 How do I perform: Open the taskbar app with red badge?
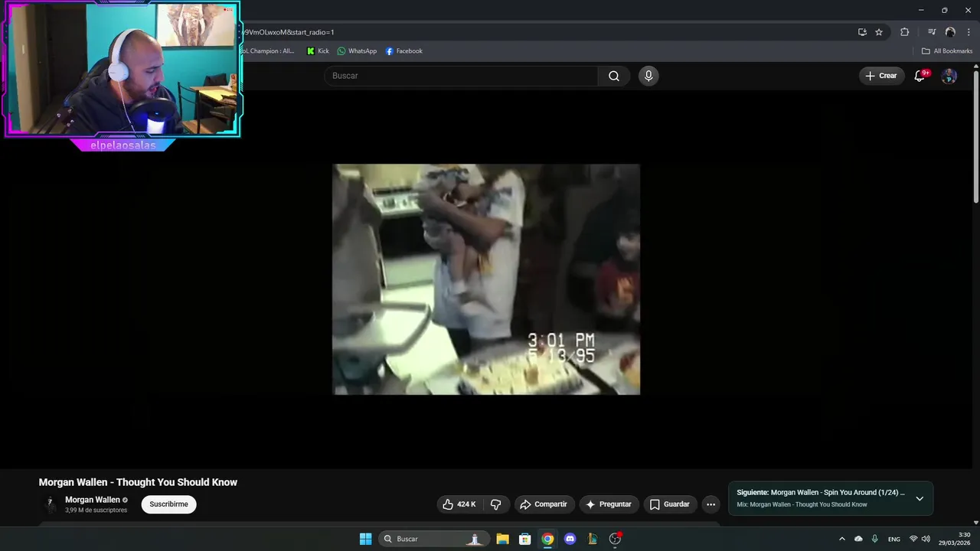coord(615,539)
